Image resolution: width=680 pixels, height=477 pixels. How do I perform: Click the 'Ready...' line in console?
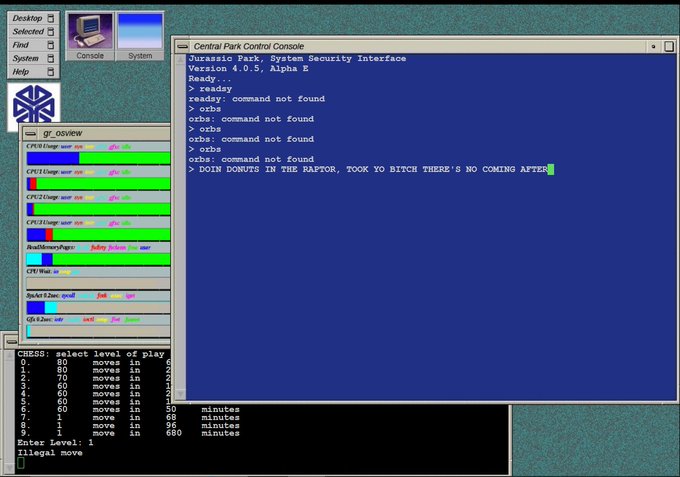pyautogui.click(x=210, y=78)
